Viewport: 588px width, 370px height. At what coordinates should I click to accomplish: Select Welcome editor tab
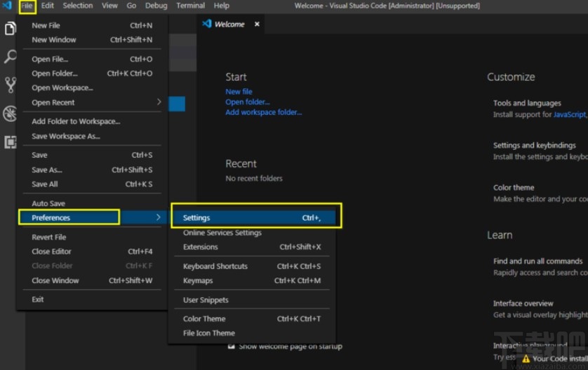[x=229, y=24]
